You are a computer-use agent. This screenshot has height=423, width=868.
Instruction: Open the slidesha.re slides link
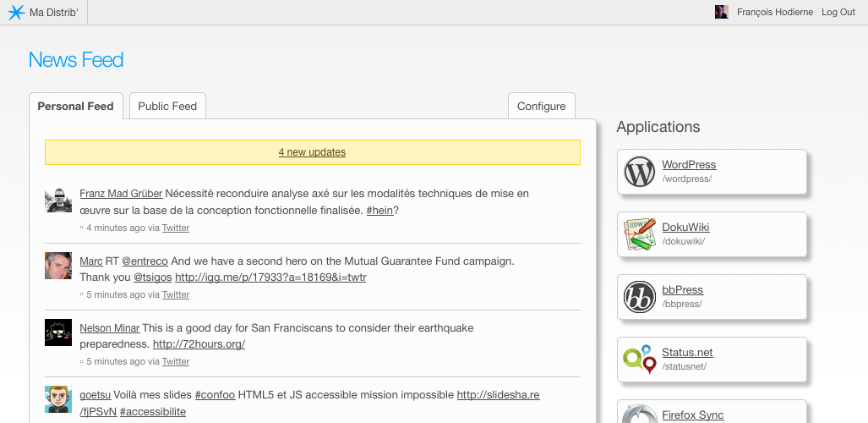click(498, 395)
